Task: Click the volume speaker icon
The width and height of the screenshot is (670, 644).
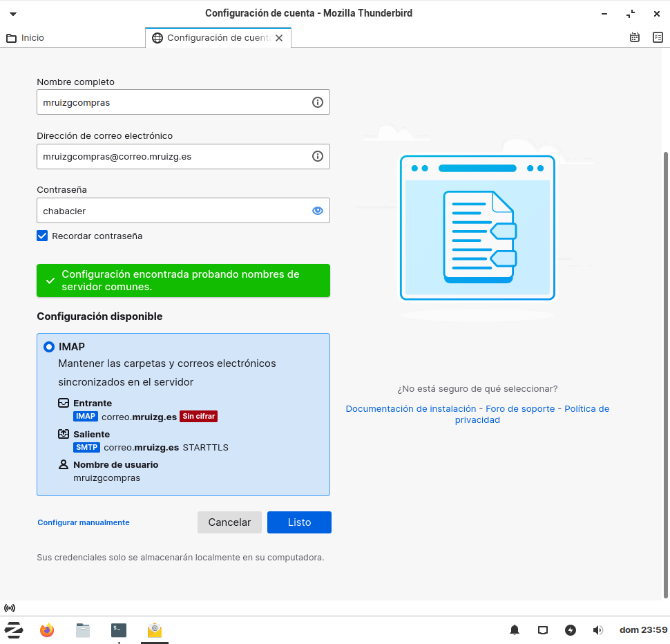Action: click(597, 630)
